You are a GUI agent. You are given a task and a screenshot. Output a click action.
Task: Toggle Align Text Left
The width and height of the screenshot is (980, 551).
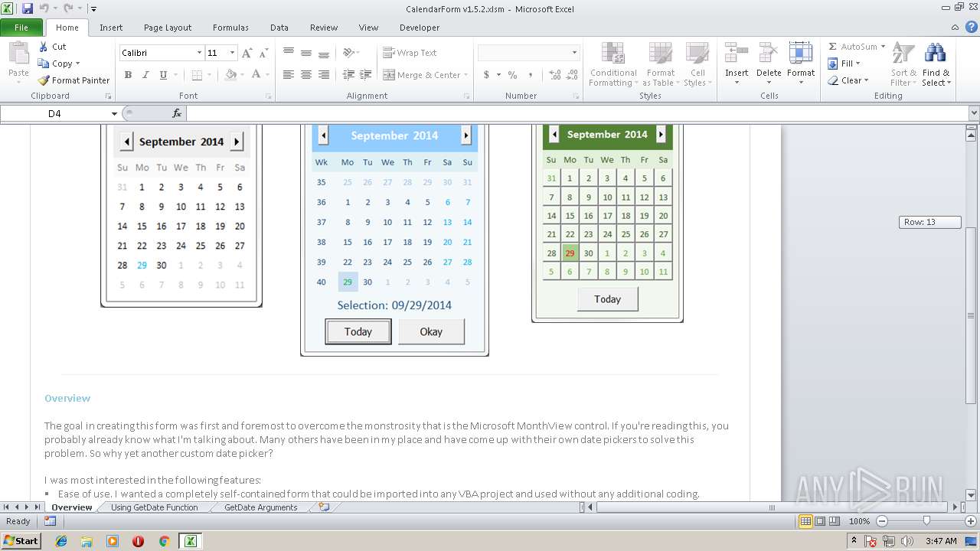288,75
